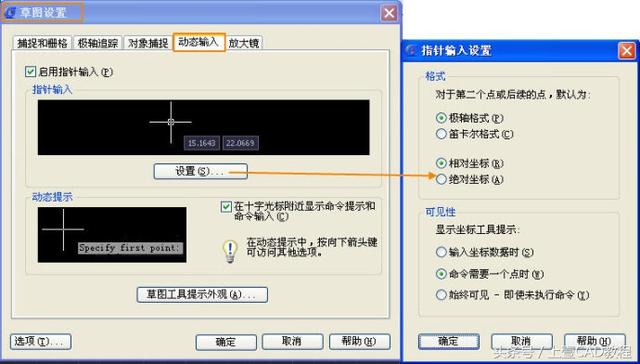The height and width of the screenshot is (364, 640).
Task: Click the 15.1643 coordinate field in preview
Action: click(202, 143)
